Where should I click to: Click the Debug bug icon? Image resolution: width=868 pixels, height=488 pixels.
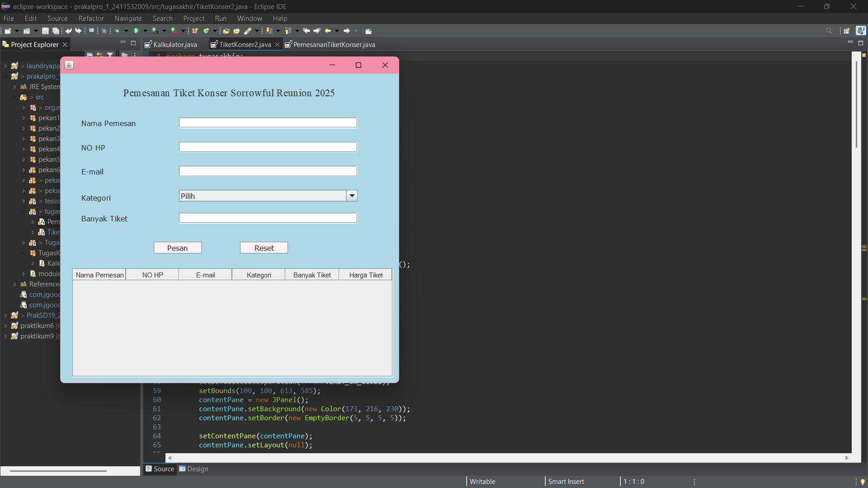[x=117, y=31]
